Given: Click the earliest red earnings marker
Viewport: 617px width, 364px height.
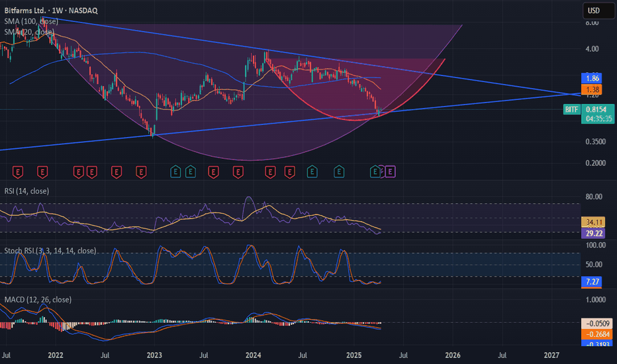Looking at the screenshot, I should pos(18,172).
